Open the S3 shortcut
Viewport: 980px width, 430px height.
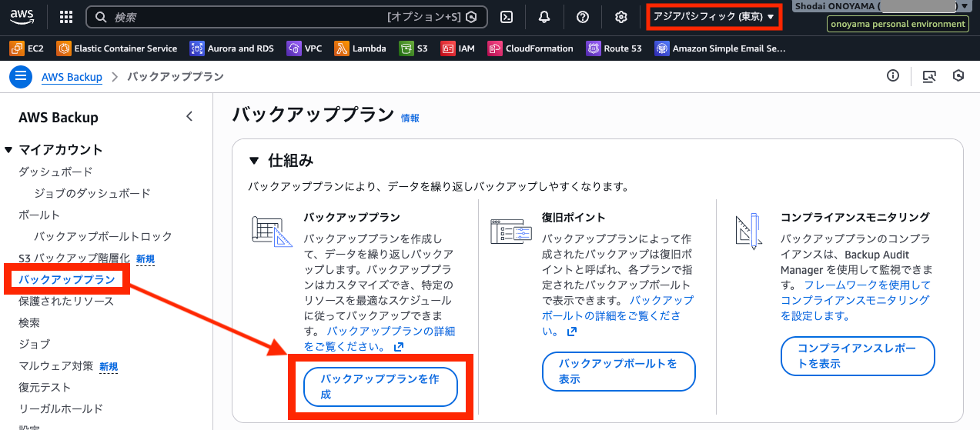click(x=413, y=48)
